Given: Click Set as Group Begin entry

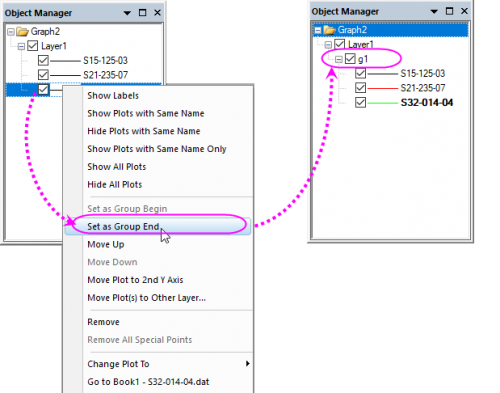Looking at the screenshot, I should pyautogui.click(x=127, y=209).
